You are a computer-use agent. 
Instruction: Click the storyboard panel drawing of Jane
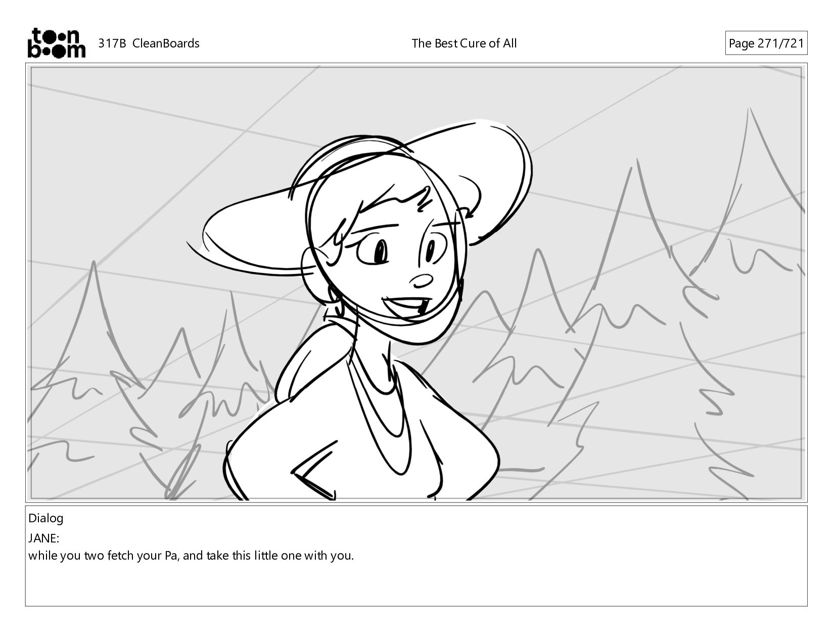pyautogui.click(x=416, y=282)
